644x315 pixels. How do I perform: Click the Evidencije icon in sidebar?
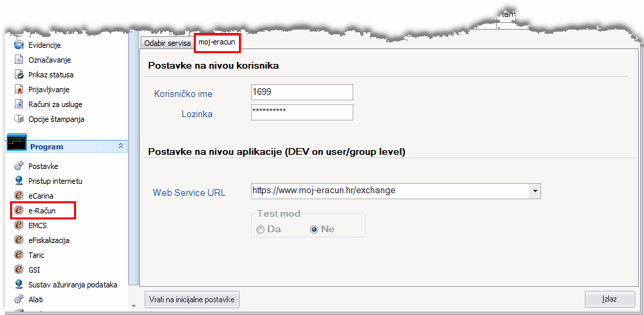[18, 45]
